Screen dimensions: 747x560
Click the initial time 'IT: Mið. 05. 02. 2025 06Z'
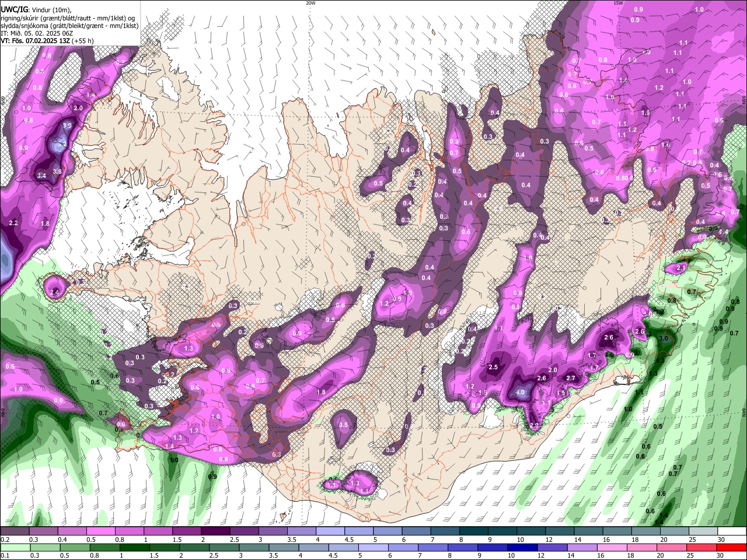click(37, 33)
